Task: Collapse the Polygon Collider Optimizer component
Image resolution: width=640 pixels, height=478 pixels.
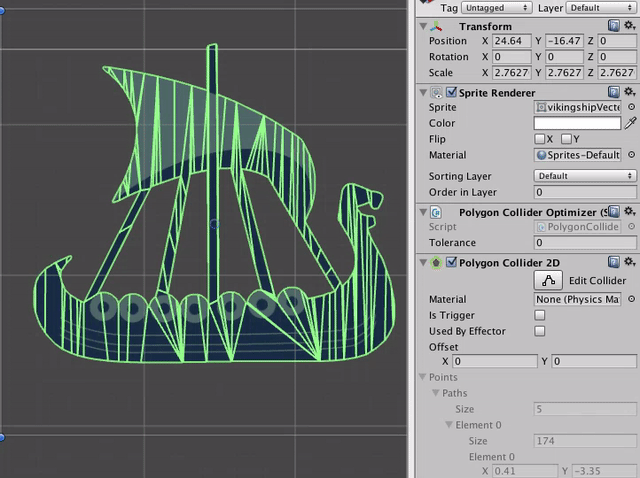Action: tap(423, 212)
